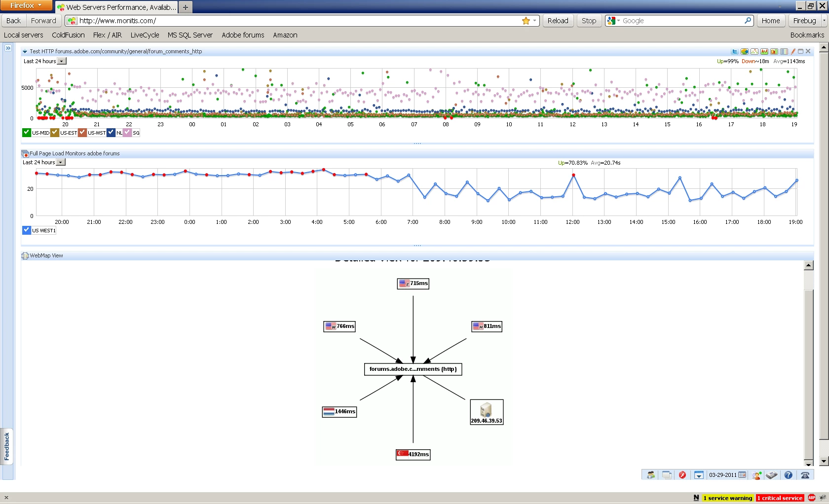Viewport: 829px width, 504px height.
Task: Click the telephone contact icon
Action: [805, 475]
